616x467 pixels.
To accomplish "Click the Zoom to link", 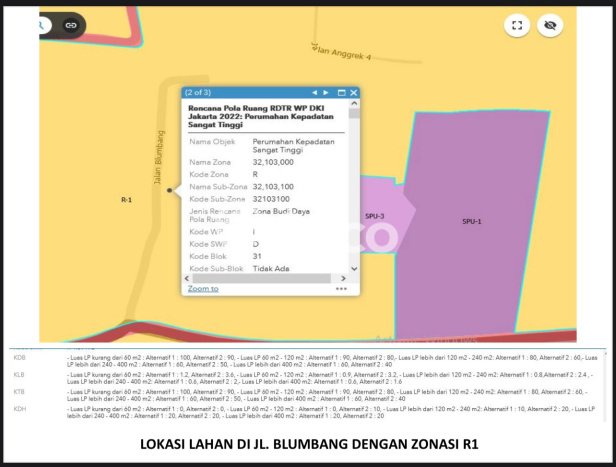I will pyautogui.click(x=203, y=289).
